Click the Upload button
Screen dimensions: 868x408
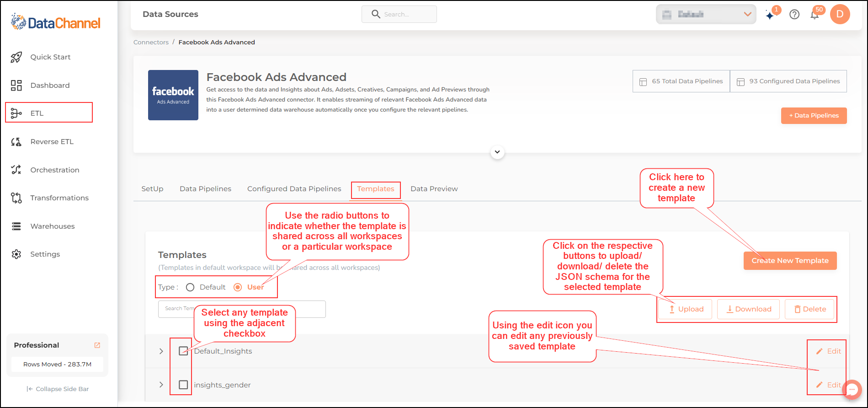point(686,309)
